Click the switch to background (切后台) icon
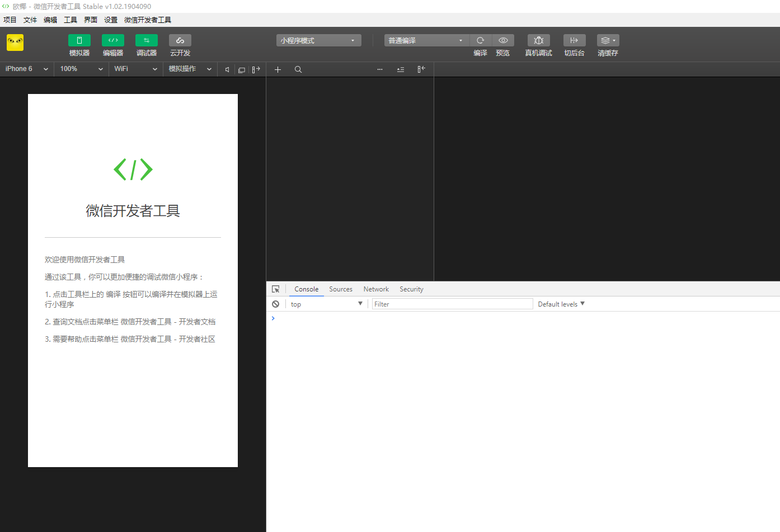The height and width of the screenshot is (532, 780). 574,40
